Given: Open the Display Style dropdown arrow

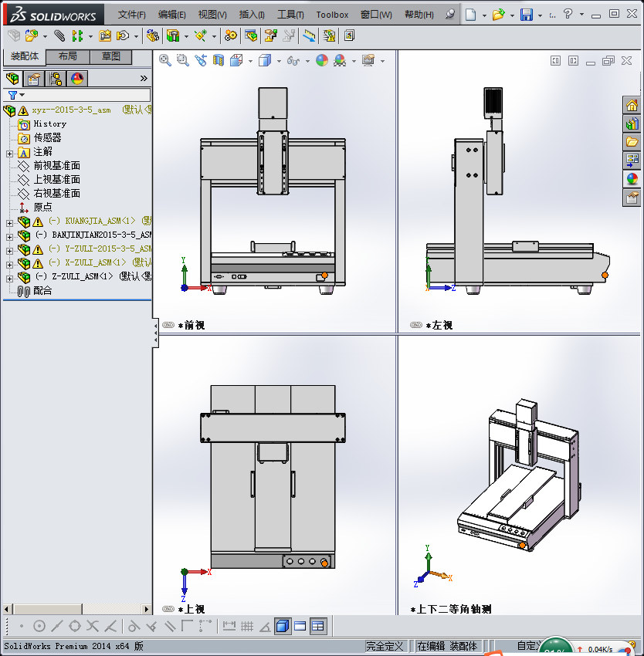Looking at the screenshot, I should coord(279,62).
